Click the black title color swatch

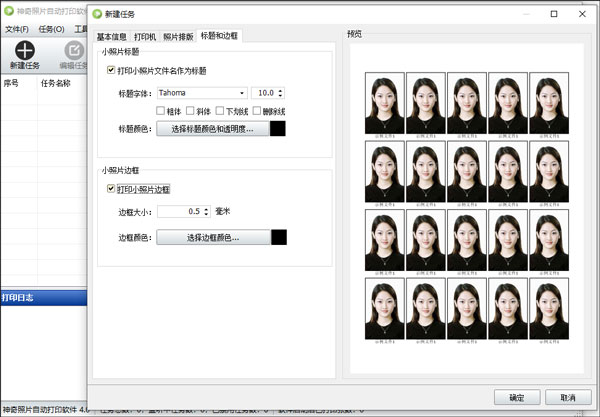pos(278,129)
